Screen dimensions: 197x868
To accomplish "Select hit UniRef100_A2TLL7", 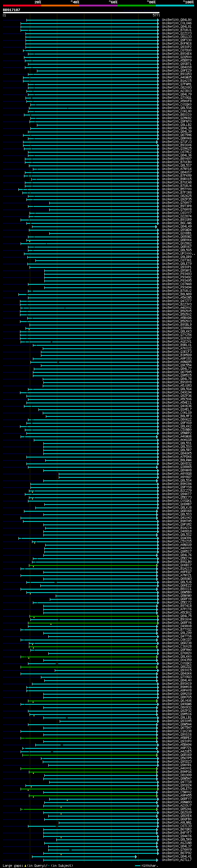I will [177, 860].
